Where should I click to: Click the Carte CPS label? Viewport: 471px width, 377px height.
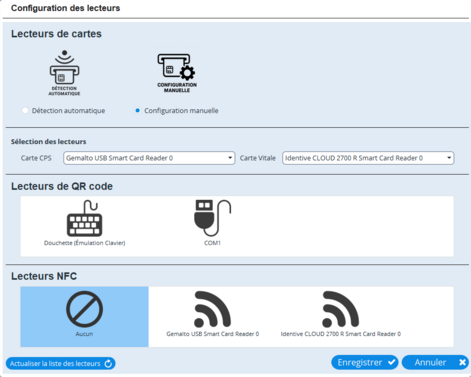pos(36,158)
